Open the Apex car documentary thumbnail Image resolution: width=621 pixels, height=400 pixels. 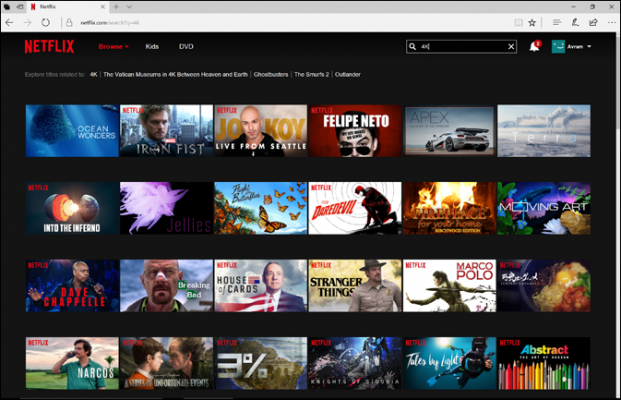pyautogui.click(x=449, y=131)
